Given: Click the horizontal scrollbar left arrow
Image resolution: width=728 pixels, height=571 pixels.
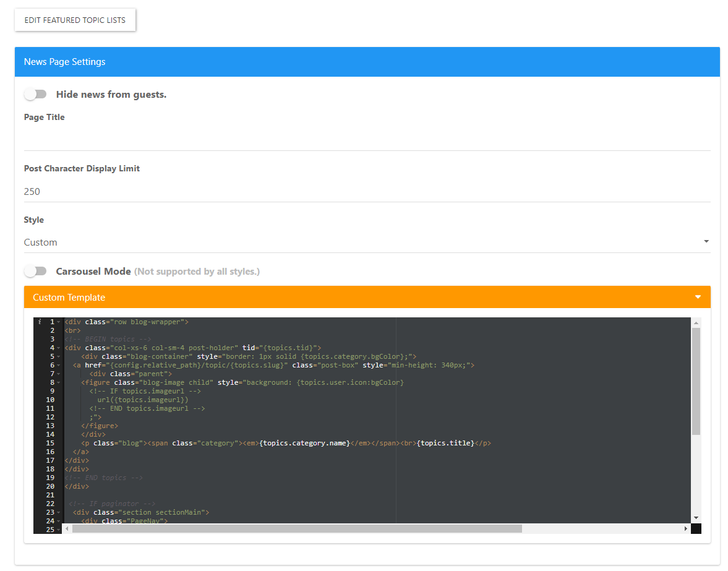Looking at the screenshot, I should click(67, 529).
